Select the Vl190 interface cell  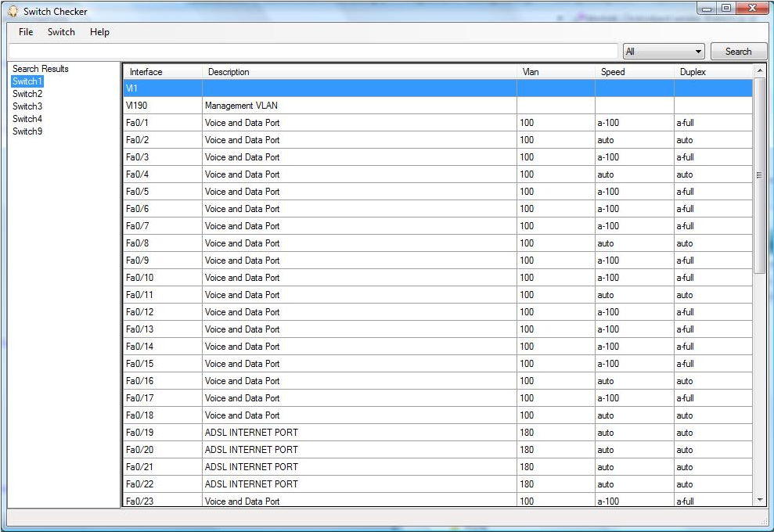163,106
